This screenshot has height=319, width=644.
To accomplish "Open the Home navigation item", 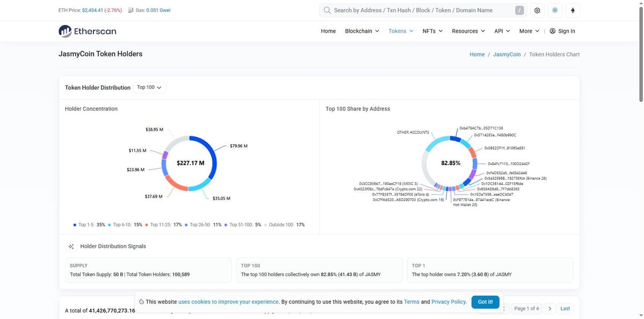I will [x=328, y=31].
